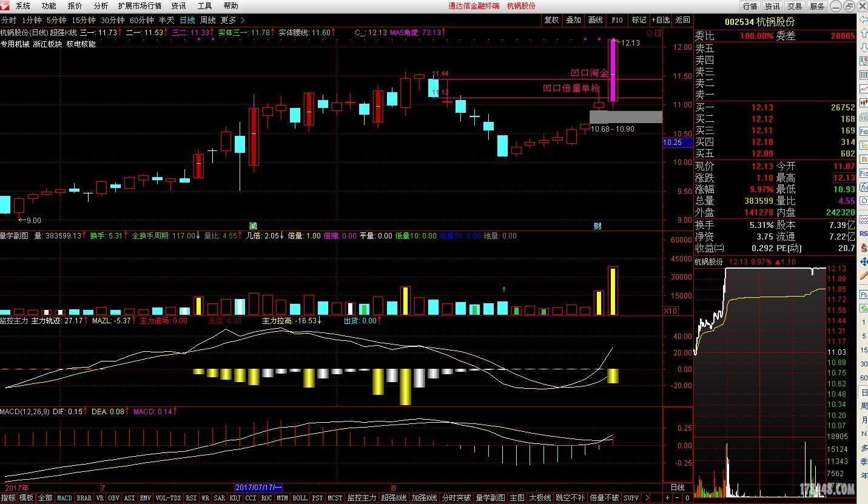
Task: Select the down arrow icon in right sidebar
Action: tap(863, 47)
